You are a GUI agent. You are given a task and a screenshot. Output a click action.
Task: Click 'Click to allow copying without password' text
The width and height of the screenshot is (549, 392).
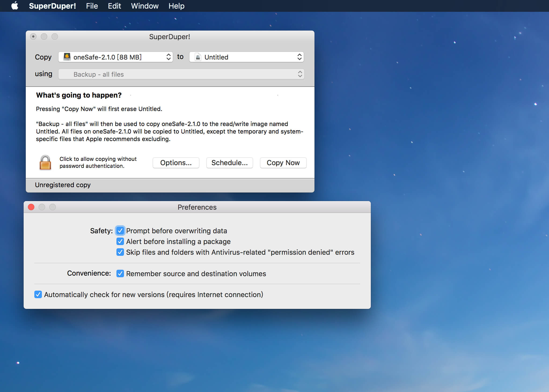click(98, 162)
